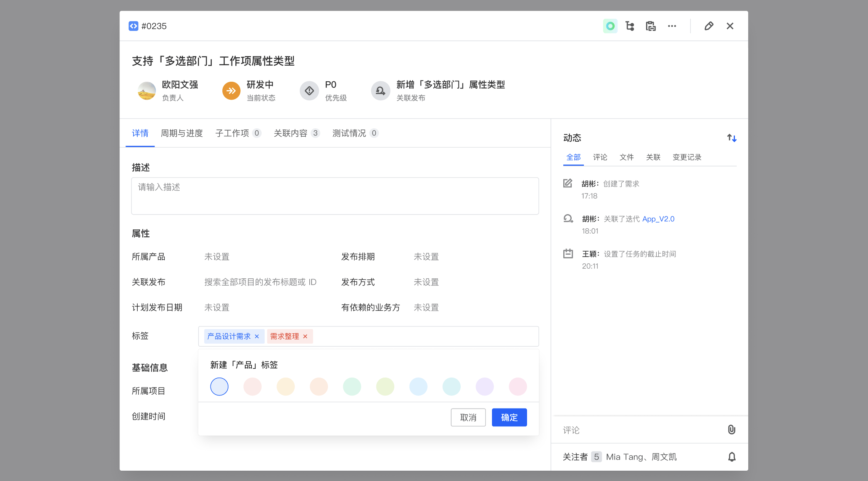Select the edit pencil icon
Screen dimensions: 868x481
709,26
